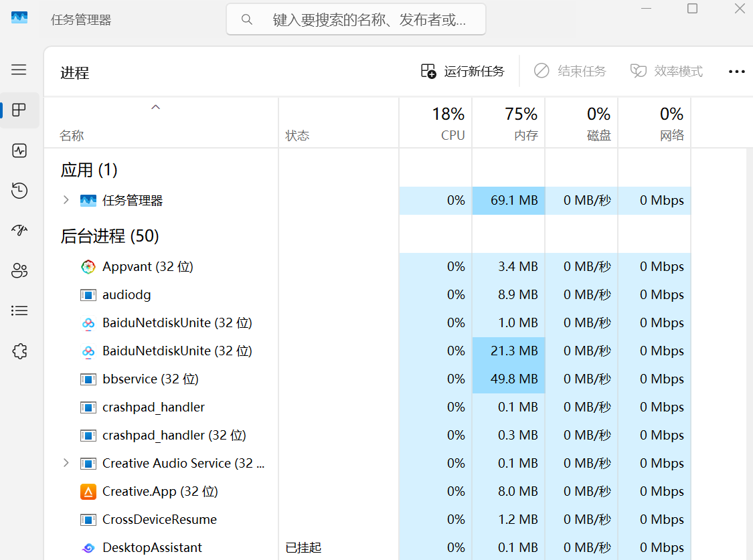Expand the 任务管理器 process row

(x=66, y=200)
